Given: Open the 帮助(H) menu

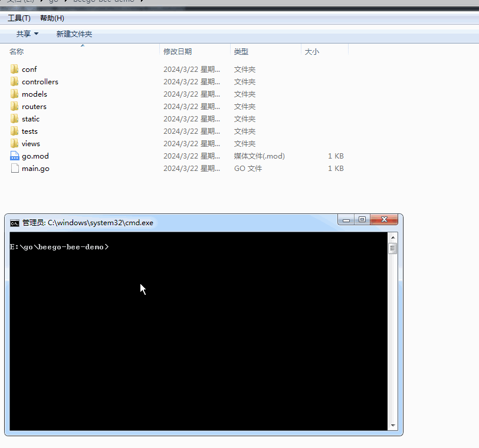Looking at the screenshot, I should tap(51, 18).
